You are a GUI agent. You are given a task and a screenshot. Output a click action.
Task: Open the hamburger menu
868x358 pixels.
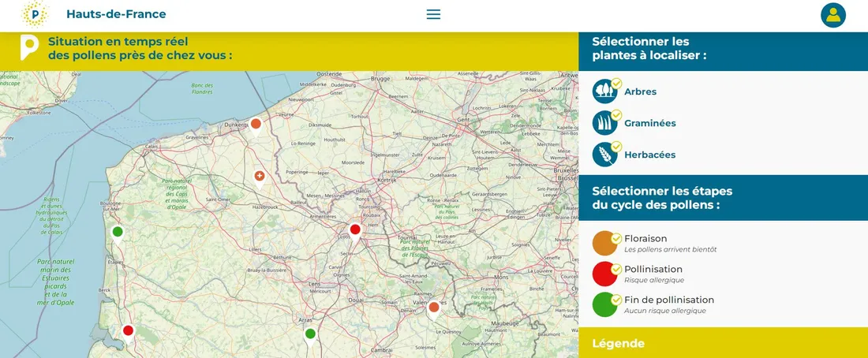(x=433, y=14)
